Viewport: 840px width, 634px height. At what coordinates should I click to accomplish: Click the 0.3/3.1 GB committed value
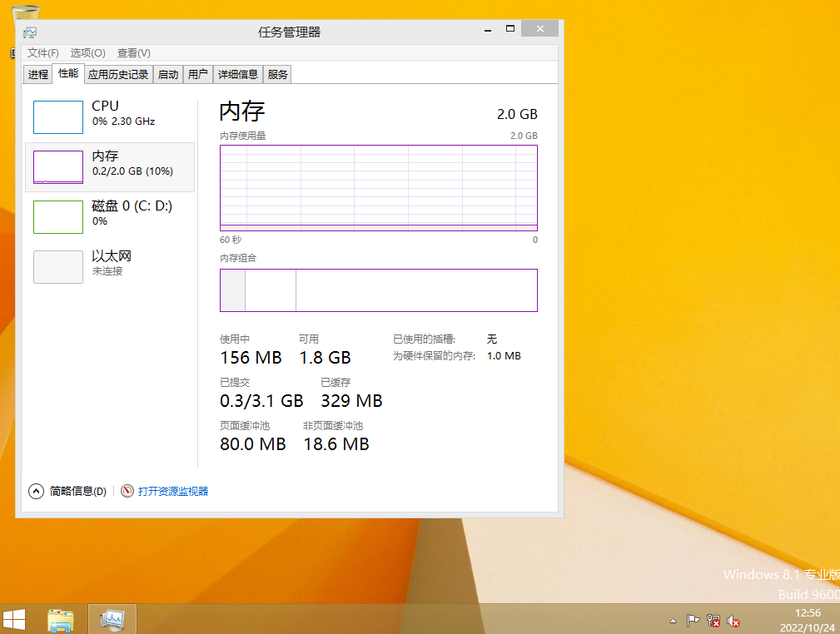click(261, 401)
